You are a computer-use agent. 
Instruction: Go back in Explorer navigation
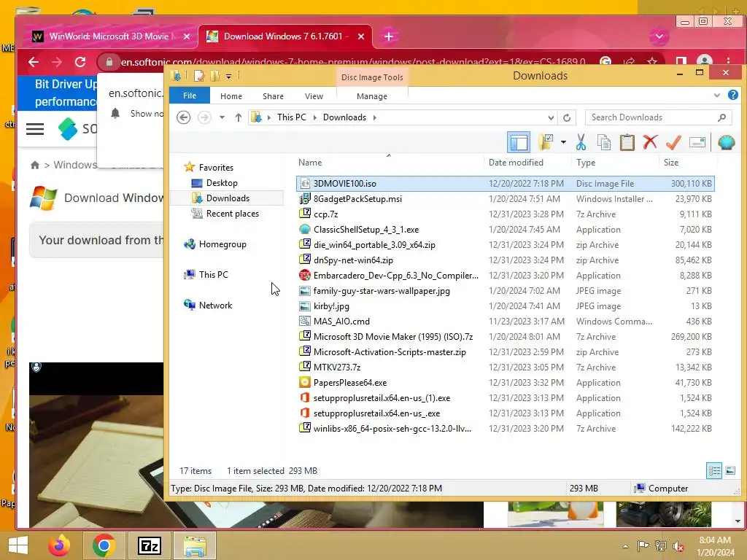(x=183, y=117)
